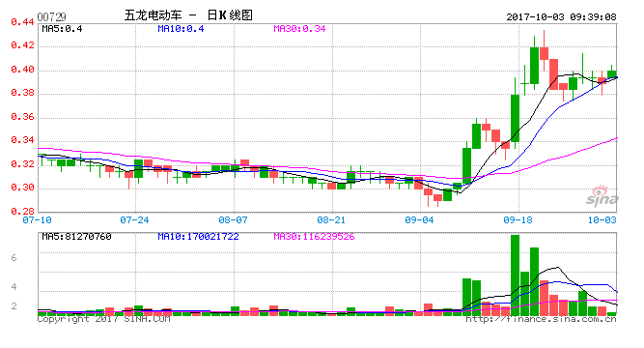Click the volume MA30:116239526 label

click(x=314, y=237)
